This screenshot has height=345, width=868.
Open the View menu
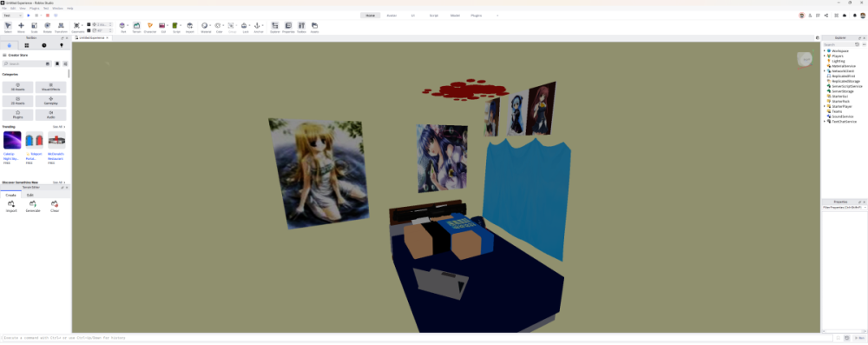23,9
